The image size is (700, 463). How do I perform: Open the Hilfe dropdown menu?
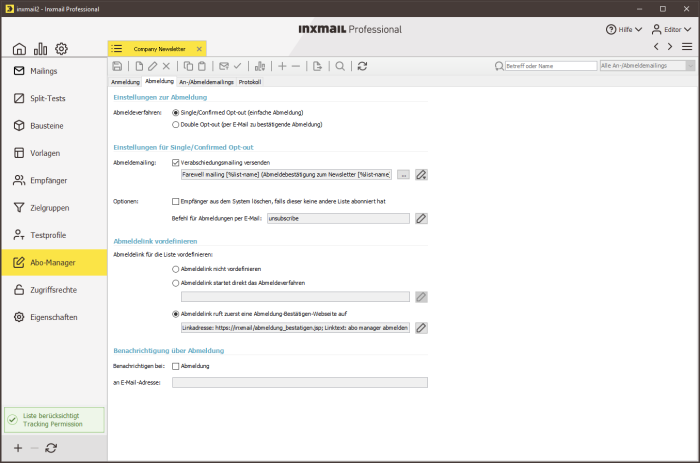pyautogui.click(x=624, y=29)
